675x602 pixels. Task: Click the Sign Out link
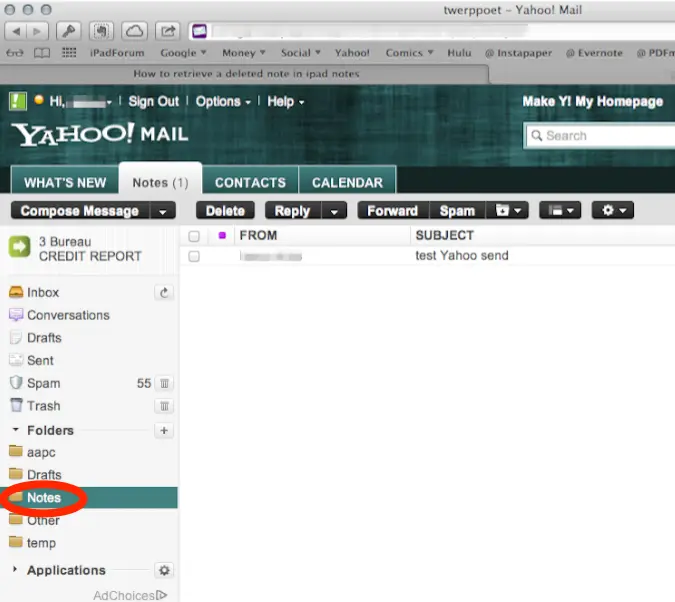coord(153,101)
